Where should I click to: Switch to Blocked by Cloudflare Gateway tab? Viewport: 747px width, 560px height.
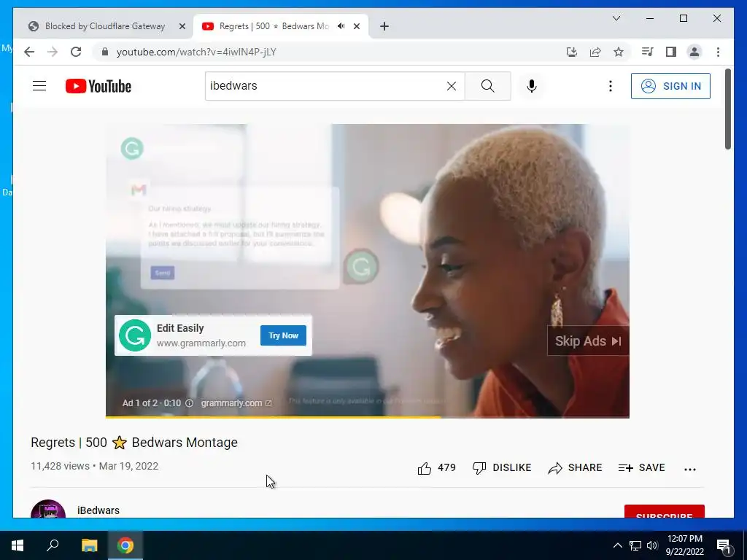(105, 26)
